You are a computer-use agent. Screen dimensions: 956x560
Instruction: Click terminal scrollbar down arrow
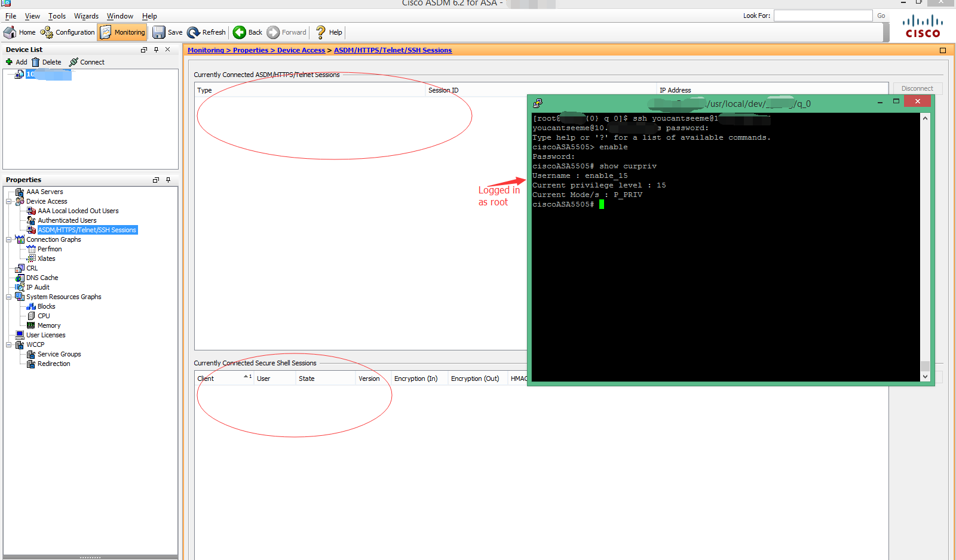click(925, 377)
